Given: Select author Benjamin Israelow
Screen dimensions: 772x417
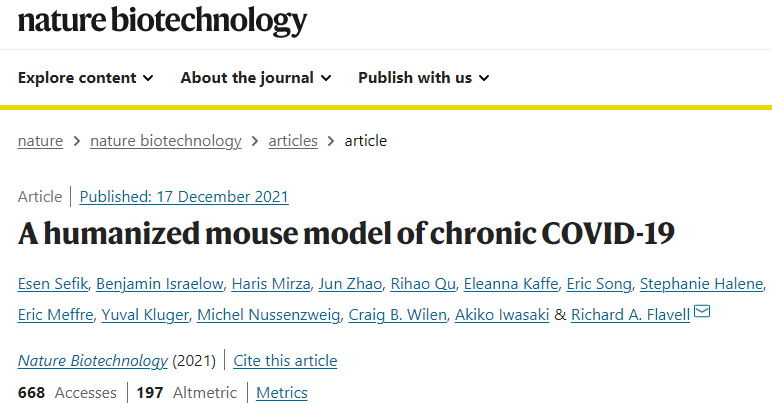Looking at the screenshot, I should (x=153, y=285).
